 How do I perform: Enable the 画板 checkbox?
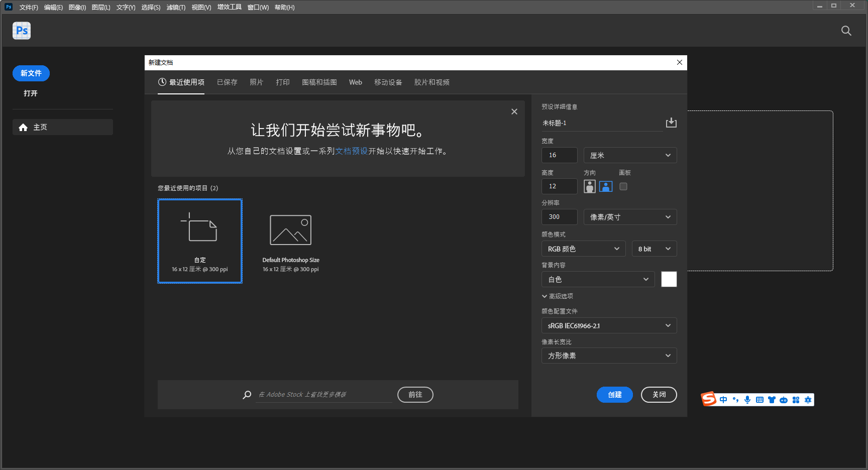tap(623, 186)
